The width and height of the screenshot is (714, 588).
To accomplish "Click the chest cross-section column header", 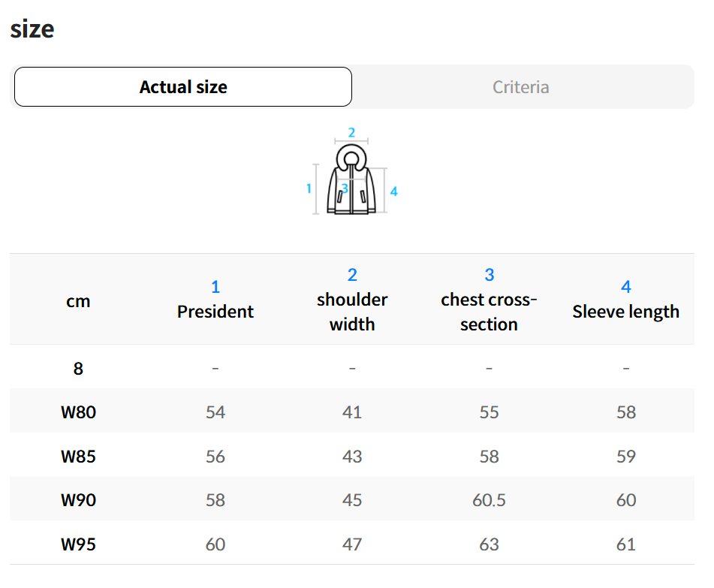I will click(489, 312).
